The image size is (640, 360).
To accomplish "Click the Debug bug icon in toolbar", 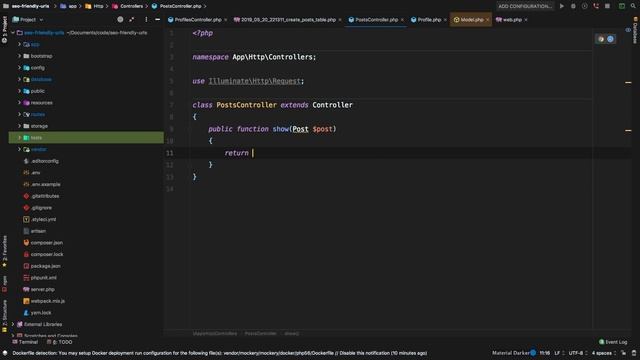I will pyautogui.click(x=573, y=6).
